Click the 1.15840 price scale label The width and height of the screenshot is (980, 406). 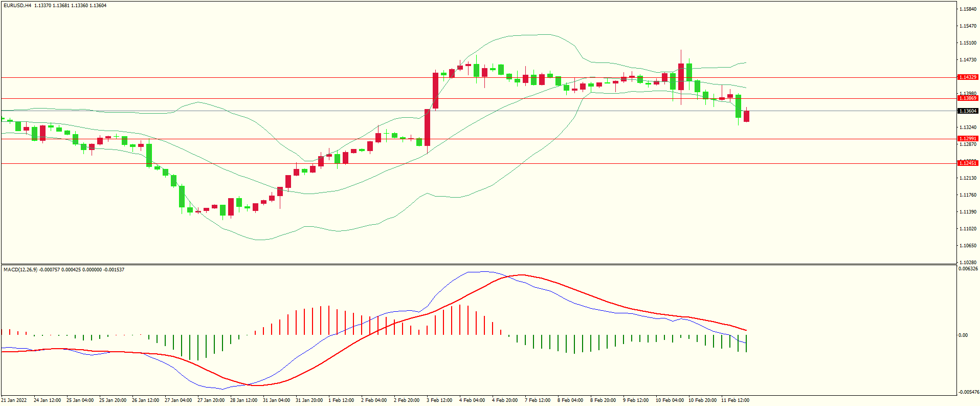967,9
